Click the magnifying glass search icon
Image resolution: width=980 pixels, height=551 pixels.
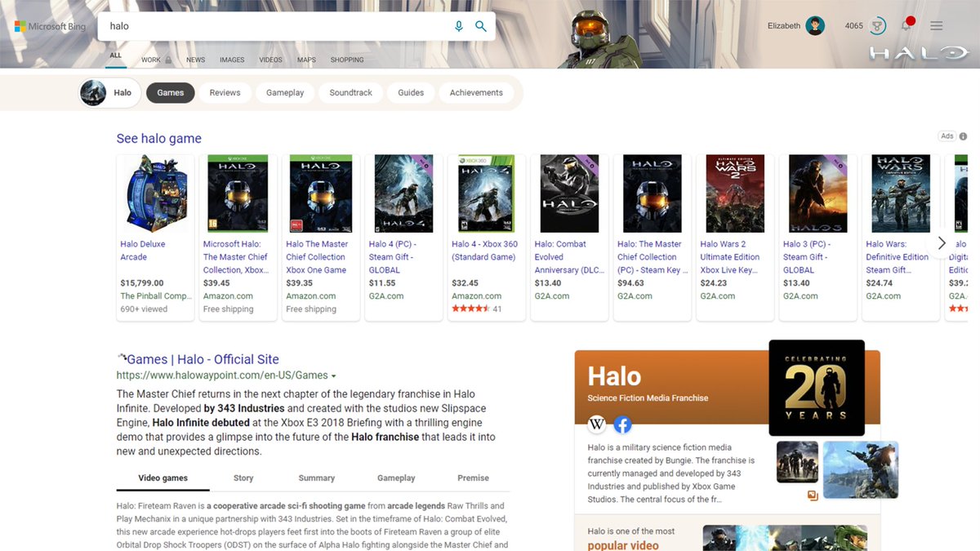[481, 26]
